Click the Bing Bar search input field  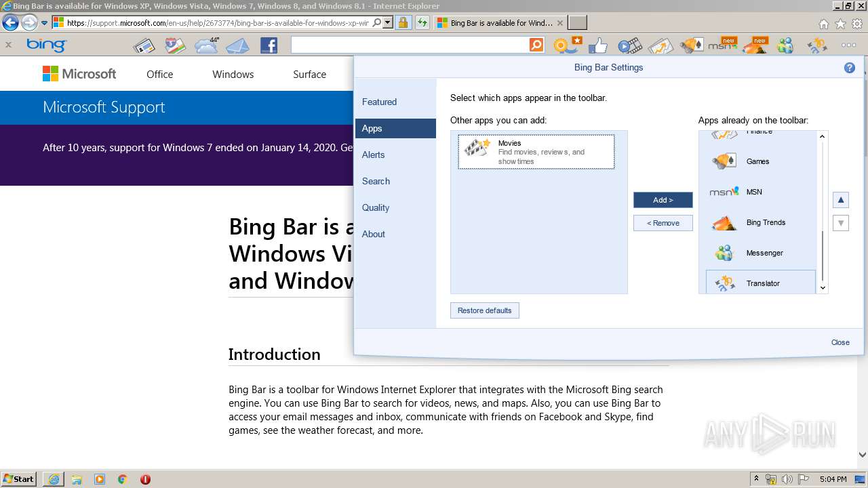(x=410, y=45)
